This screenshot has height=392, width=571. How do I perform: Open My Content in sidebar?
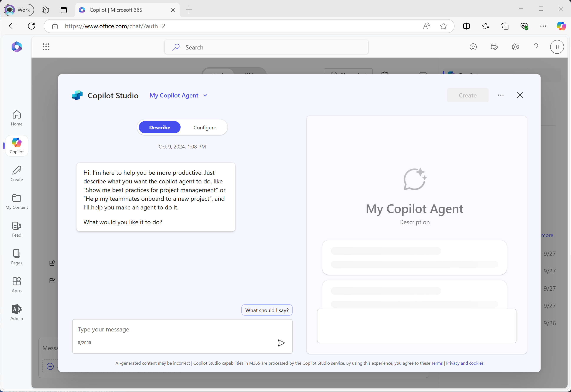pos(17,200)
